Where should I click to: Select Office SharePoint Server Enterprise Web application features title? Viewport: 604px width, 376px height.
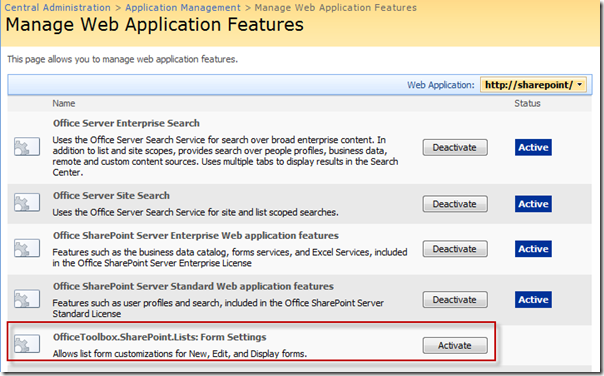click(x=196, y=236)
